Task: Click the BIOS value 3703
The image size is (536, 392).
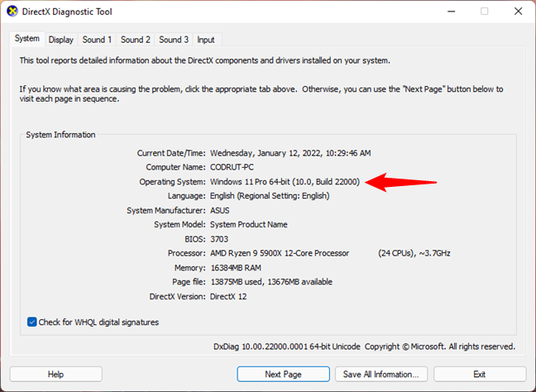Action: pos(219,239)
